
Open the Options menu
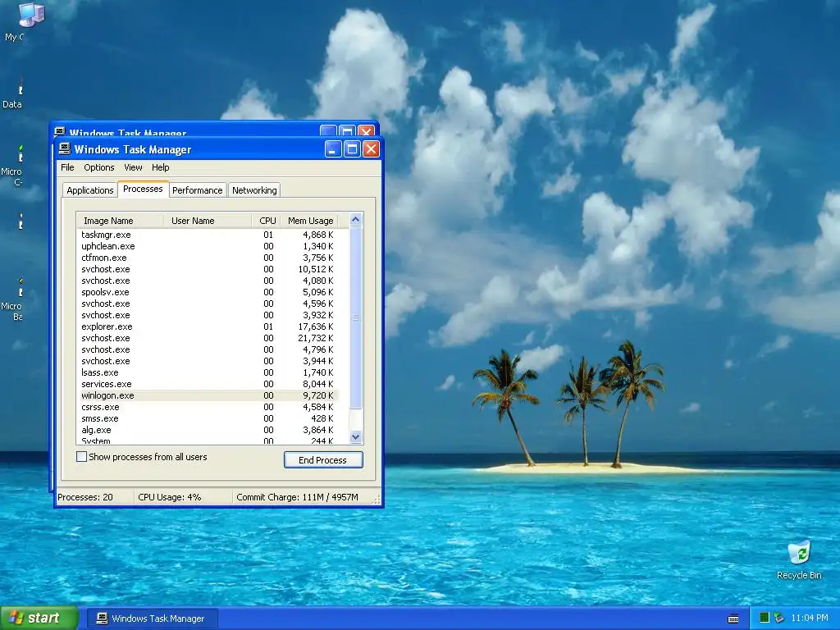[98, 167]
